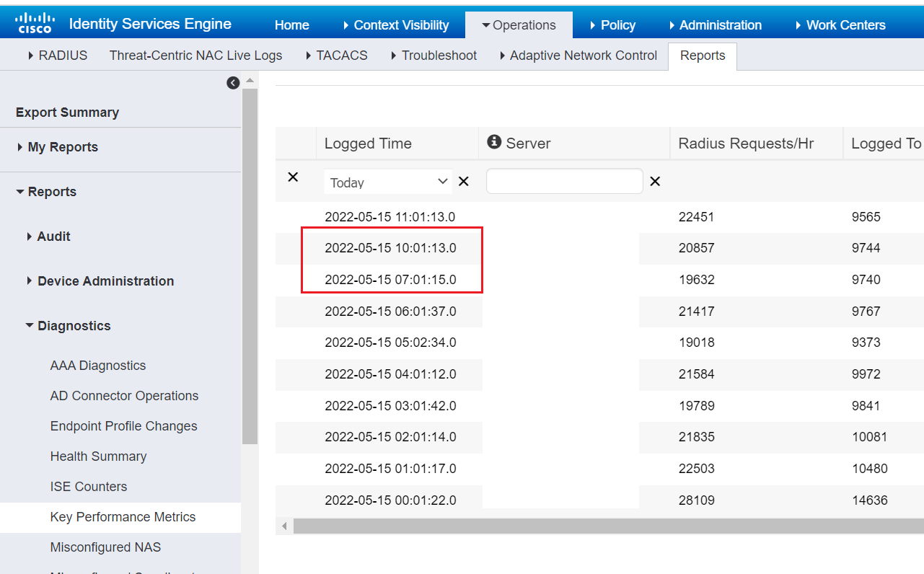
Task: Click the info icon beside the Server column
Action: [494, 142]
